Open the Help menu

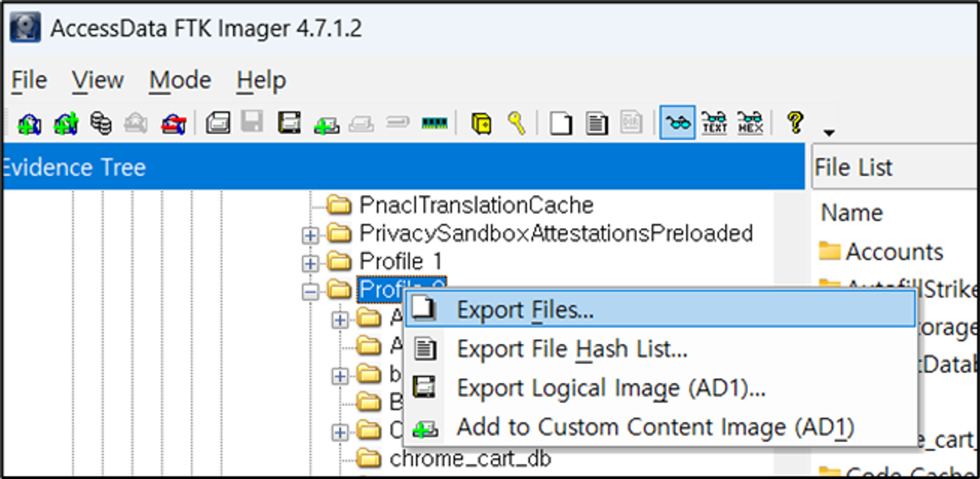tap(261, 80)
